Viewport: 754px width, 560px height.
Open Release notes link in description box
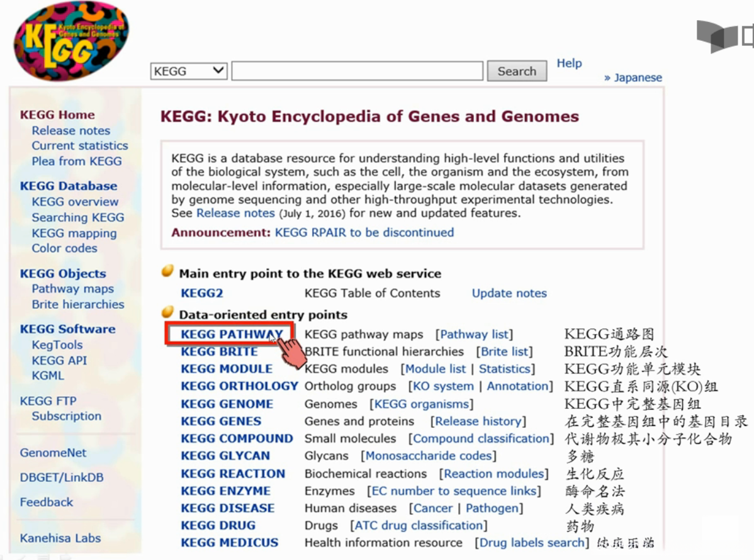pyautogui.click(x=235, y=213)
